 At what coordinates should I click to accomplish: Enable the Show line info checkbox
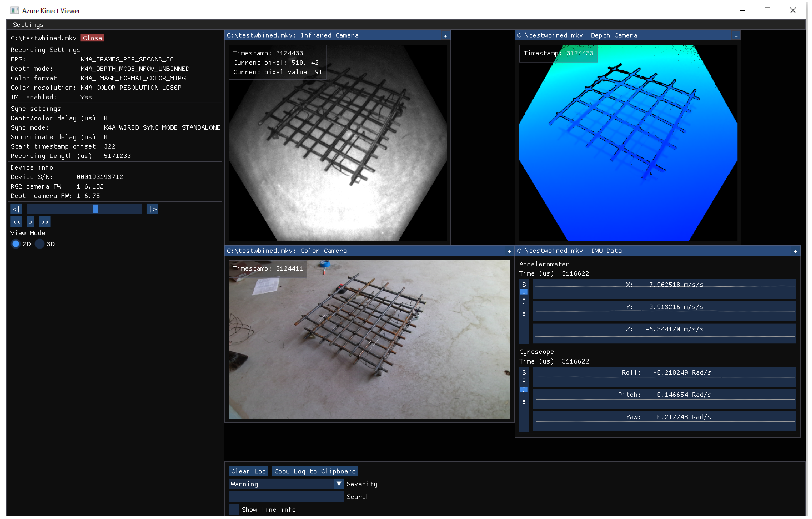coord(234,509)
